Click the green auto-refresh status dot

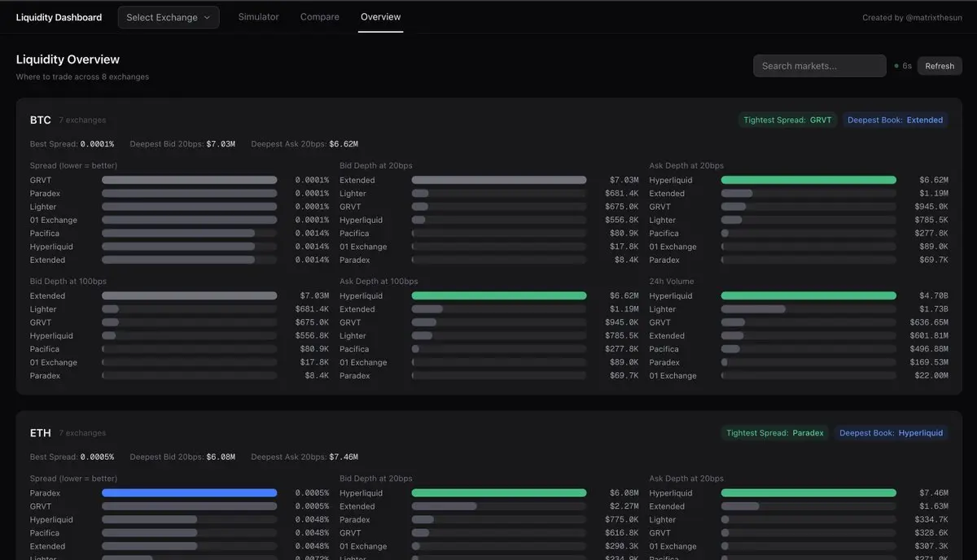click(896, 66)
